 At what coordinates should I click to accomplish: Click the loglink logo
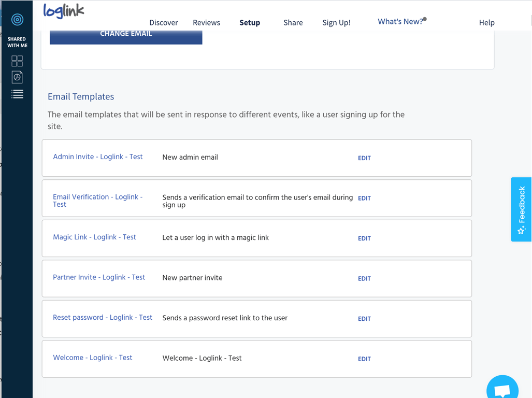coord(64,11)
